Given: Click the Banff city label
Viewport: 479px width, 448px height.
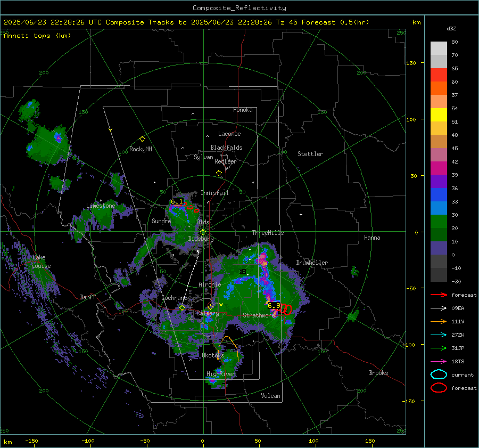Looking at the screenshot, I should [88, 297].
